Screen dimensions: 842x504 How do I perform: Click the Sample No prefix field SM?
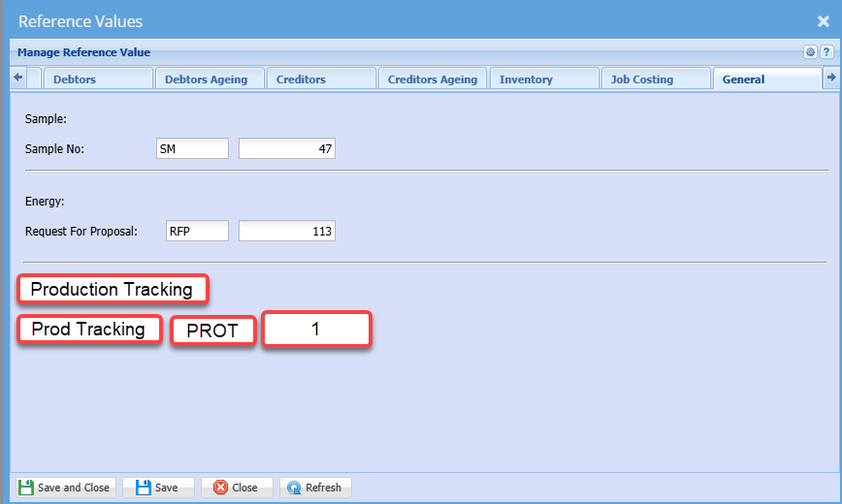point(192,148)
